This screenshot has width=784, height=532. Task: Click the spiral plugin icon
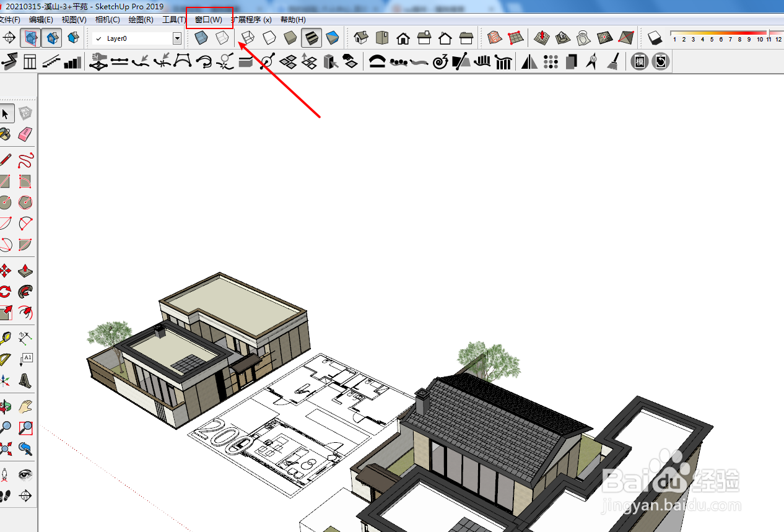tap(440, 61)
